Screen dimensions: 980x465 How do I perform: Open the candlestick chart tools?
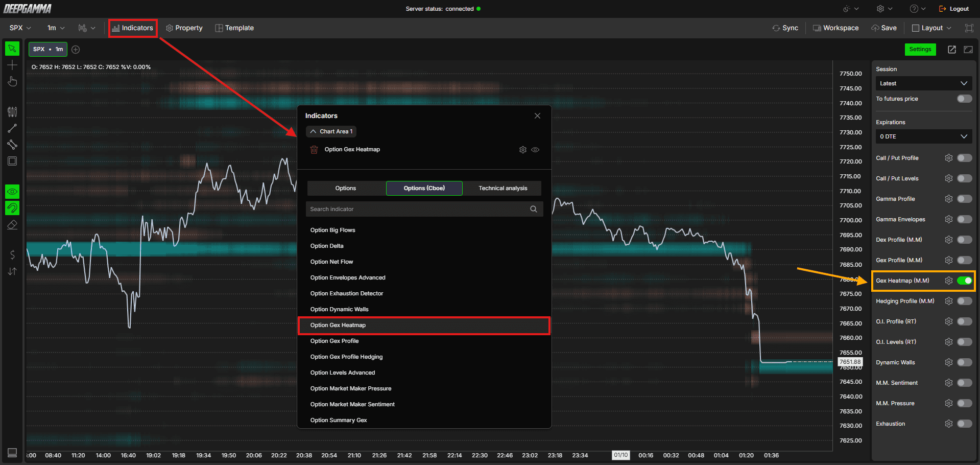pos(12,111)
